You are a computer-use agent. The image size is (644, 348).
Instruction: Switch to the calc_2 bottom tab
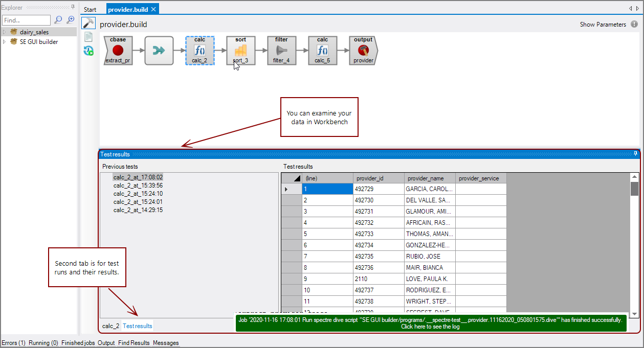110,326
